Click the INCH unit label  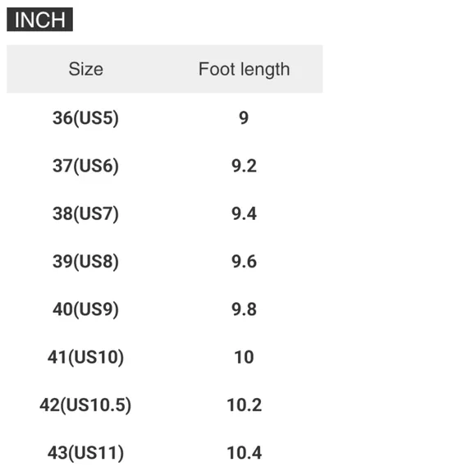click(39, 20)
